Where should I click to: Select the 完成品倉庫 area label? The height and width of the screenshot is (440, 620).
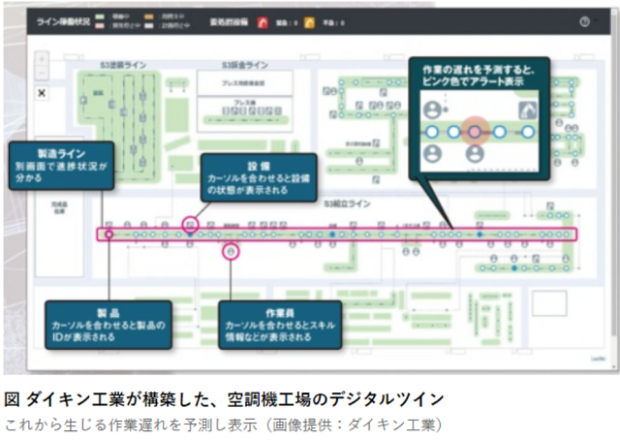click(x=59, y=208)
